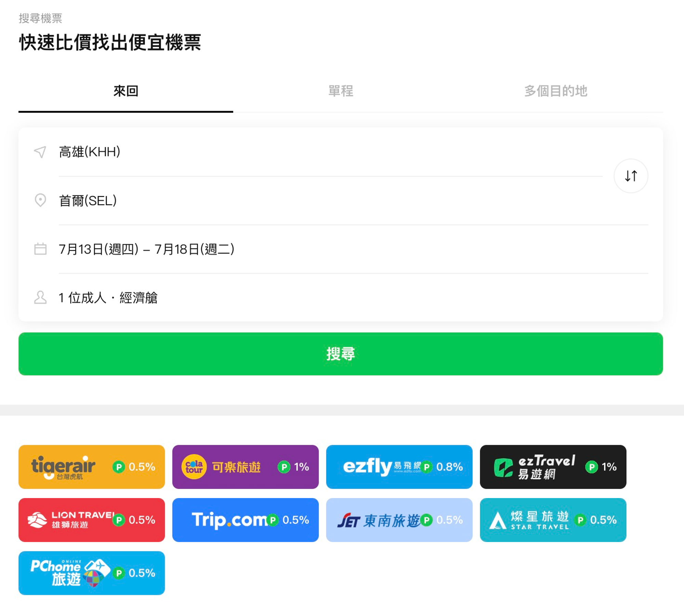Open the Trip.com banner
The image size is (684, 616).
point(246,520)
